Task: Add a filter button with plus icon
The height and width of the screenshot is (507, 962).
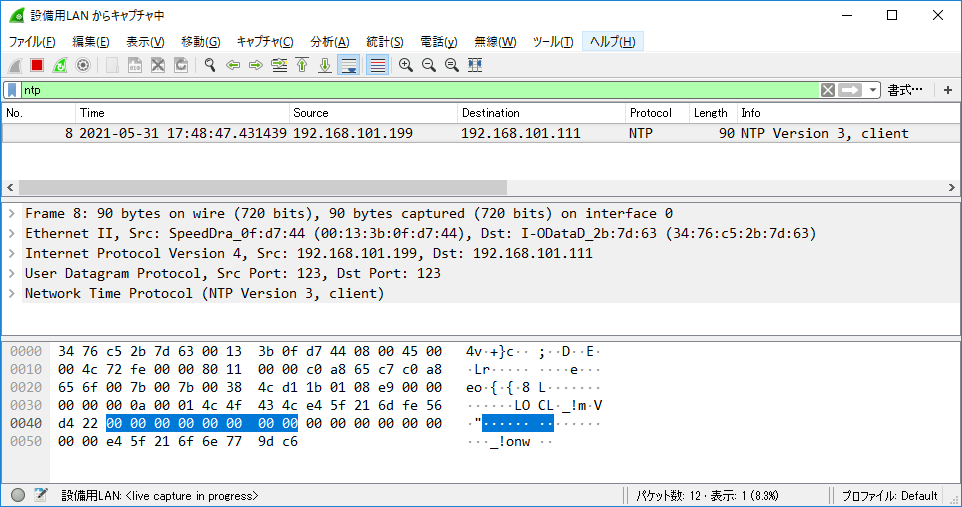Action: click(948, 90)
